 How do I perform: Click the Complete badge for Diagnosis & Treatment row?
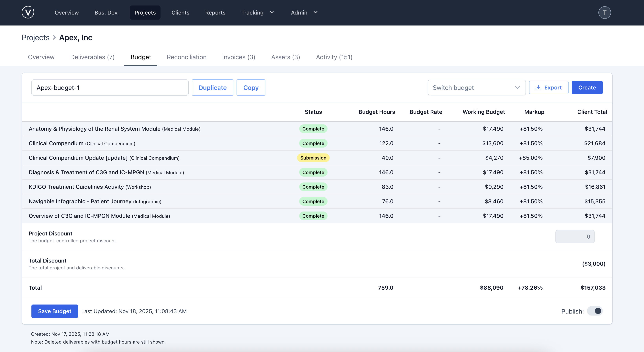coord(313,172)
